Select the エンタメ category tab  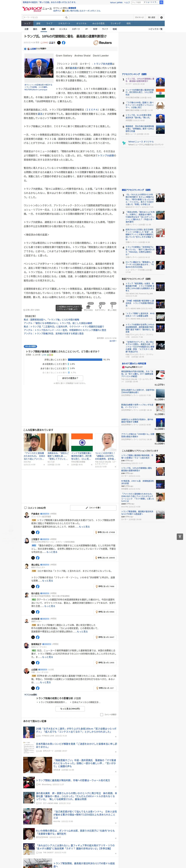pyautogui.click(x=63, y=29)
